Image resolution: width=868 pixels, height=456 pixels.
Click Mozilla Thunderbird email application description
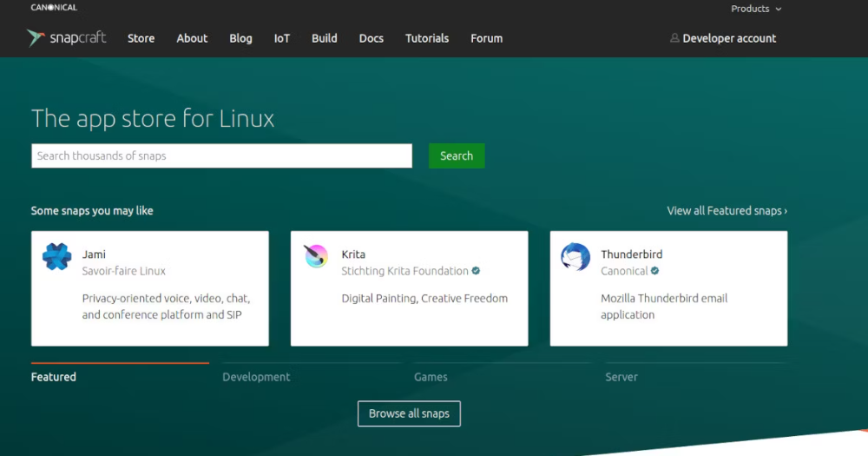point(664,307)
